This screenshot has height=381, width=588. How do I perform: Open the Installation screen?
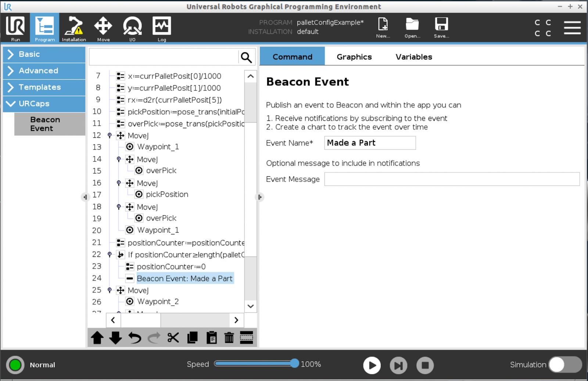click(x=73, y=28)
